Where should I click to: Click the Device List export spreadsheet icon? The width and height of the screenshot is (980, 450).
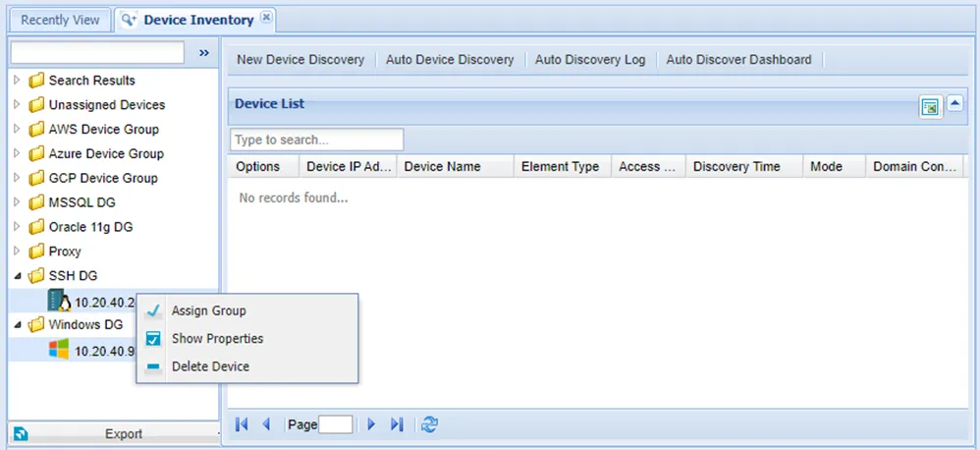(x=930, y=107)
